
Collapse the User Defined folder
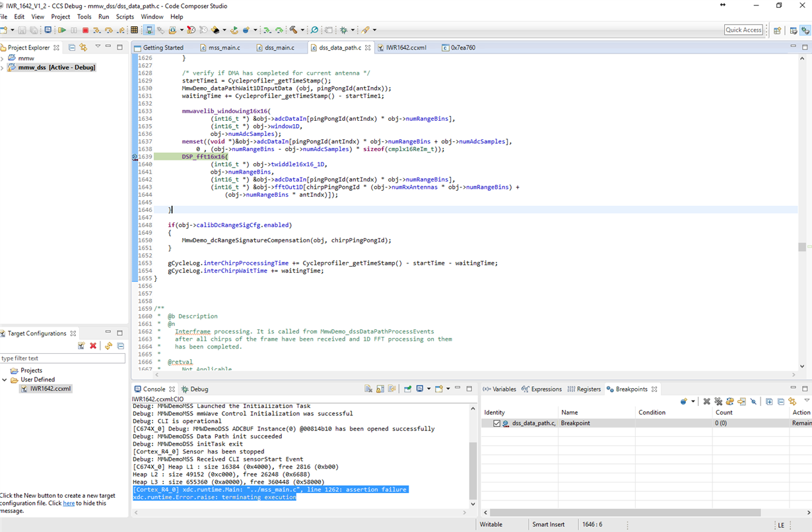[x=5, y=380]
